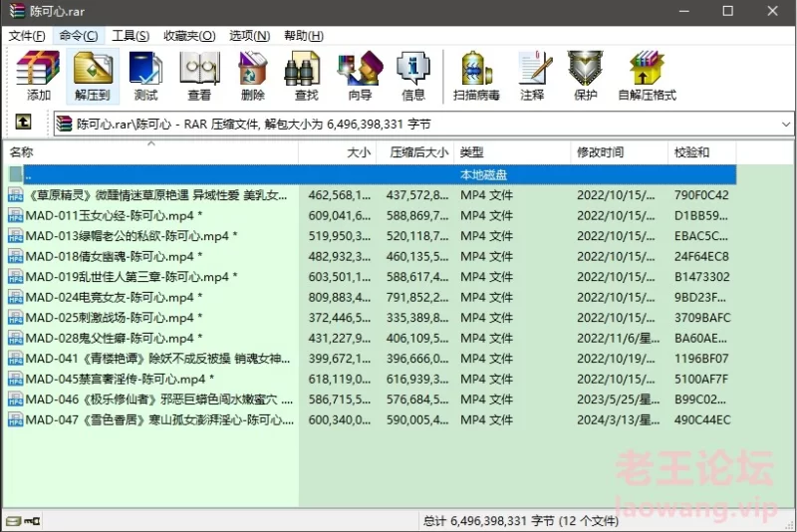Sort by the 名称 column header

150,151
